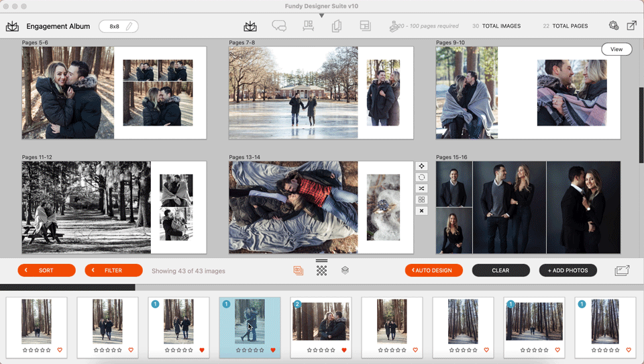Click the TOTAL IMAGES counter
Image resolution: width=644 pixels, height=364 pixels.
click(496, 26)
